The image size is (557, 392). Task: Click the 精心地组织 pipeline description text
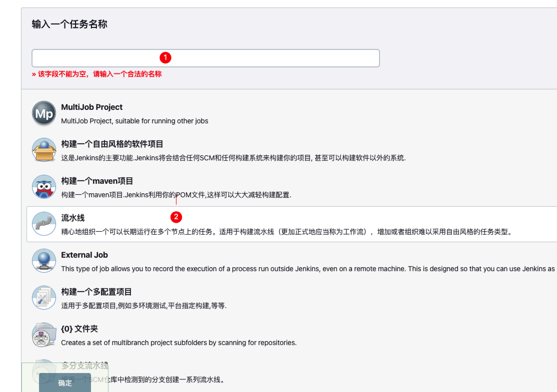[x=287, y=232]
